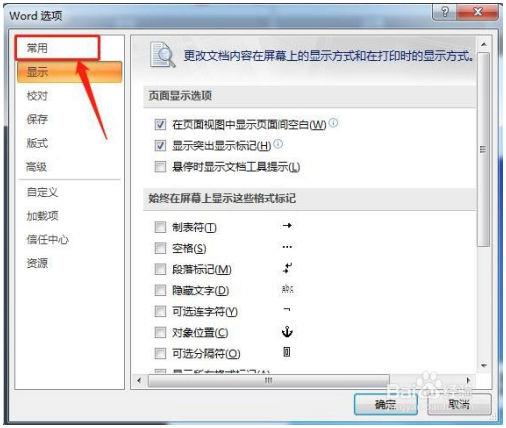Click the horizontal scrollbar right arrow

(468, 380)
